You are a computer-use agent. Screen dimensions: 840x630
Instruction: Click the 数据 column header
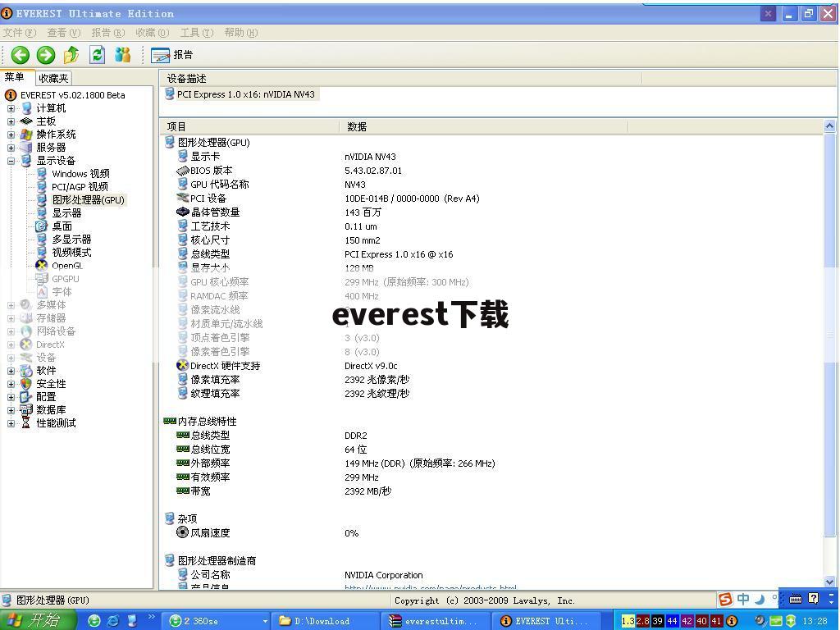tap(483, 127)
